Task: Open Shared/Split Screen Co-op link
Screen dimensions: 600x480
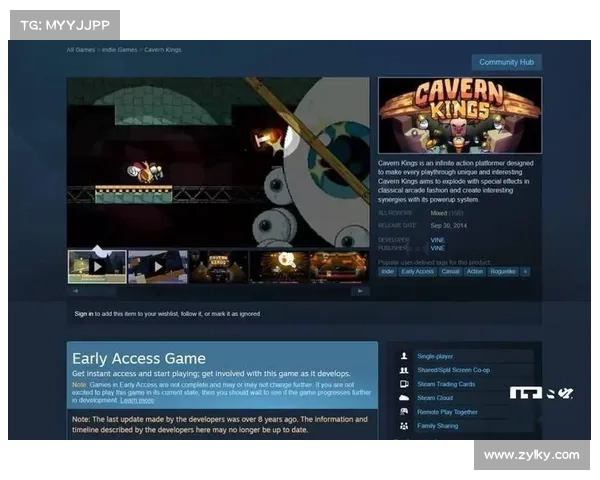Action: click(453, 370)
